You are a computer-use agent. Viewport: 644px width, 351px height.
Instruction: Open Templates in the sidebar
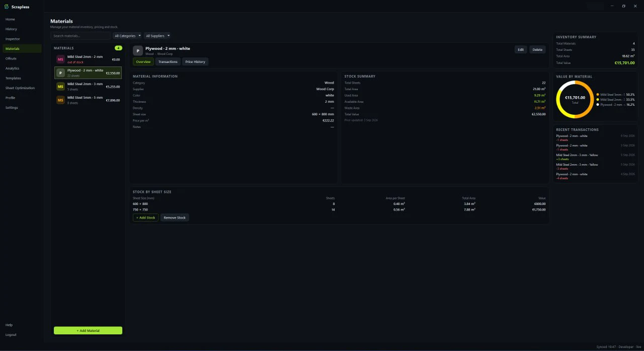pos(22,78)
